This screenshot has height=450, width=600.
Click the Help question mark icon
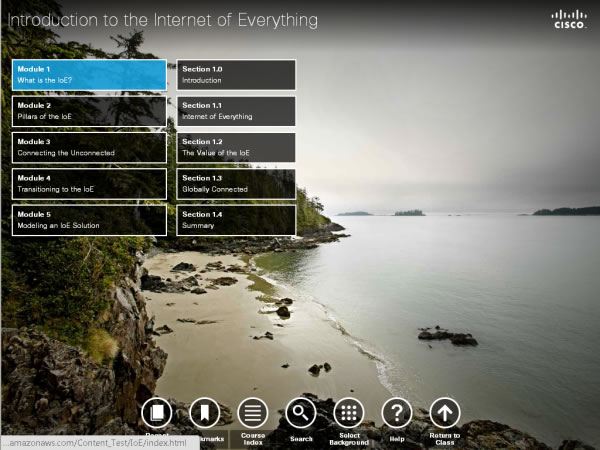[397, 412]
